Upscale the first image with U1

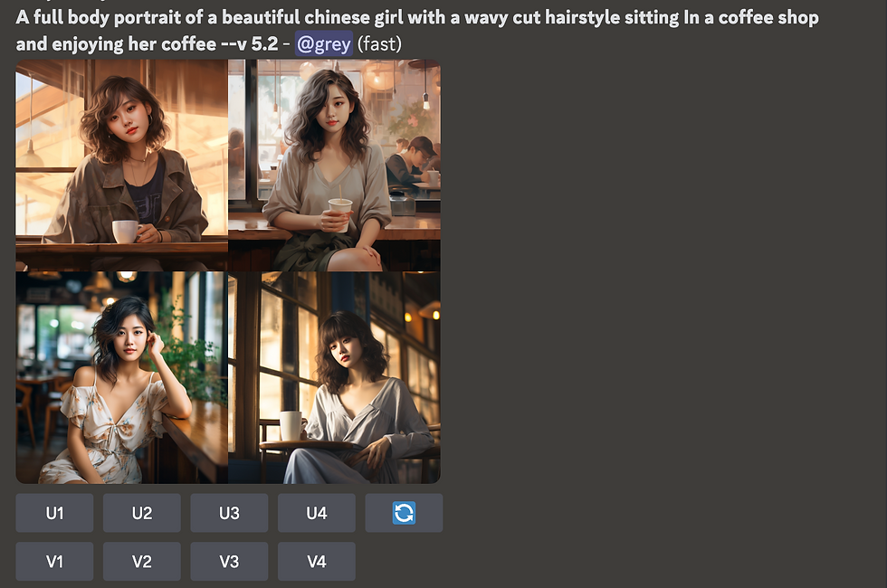click(x=54, y=513)
